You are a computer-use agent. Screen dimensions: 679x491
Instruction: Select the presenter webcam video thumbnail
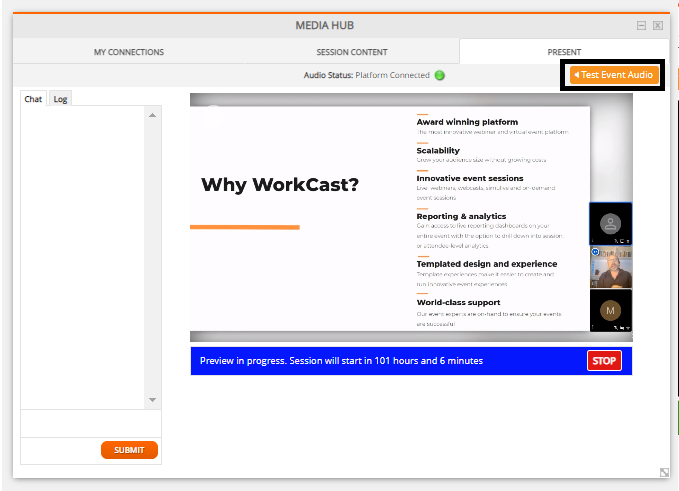(x=611, y=267)
